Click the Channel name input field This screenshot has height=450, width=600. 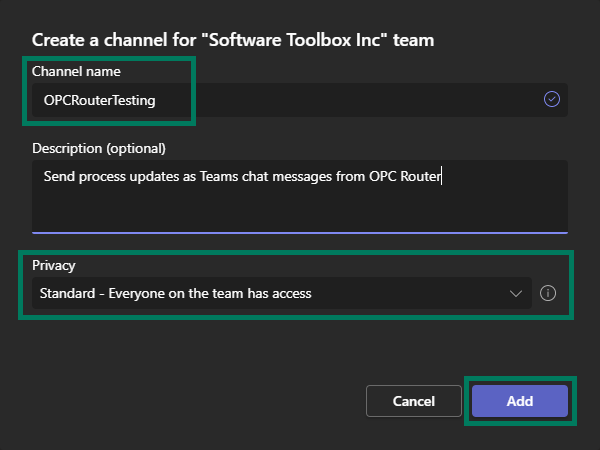pyautogui.click(x=300, y=100)
